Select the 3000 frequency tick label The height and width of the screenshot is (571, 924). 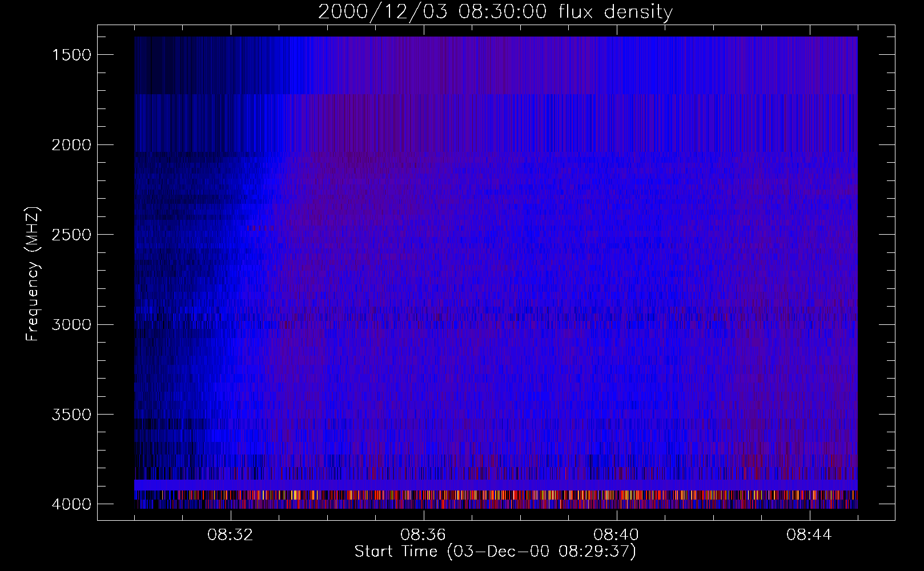[71, 325]
